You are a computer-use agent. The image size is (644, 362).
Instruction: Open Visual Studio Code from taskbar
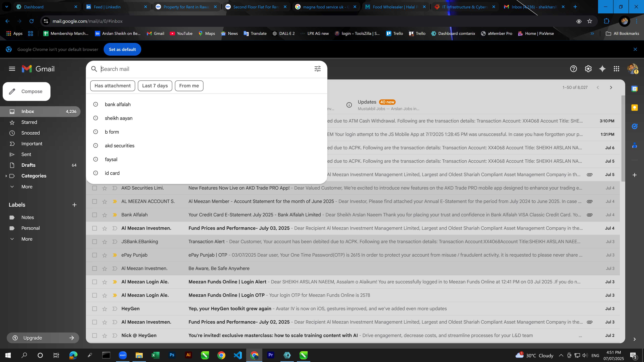[238, 355]
